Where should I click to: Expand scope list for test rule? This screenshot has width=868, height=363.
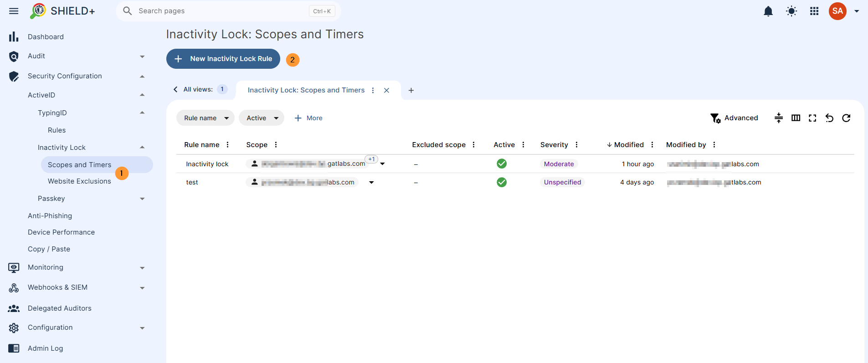coord(371,182)
